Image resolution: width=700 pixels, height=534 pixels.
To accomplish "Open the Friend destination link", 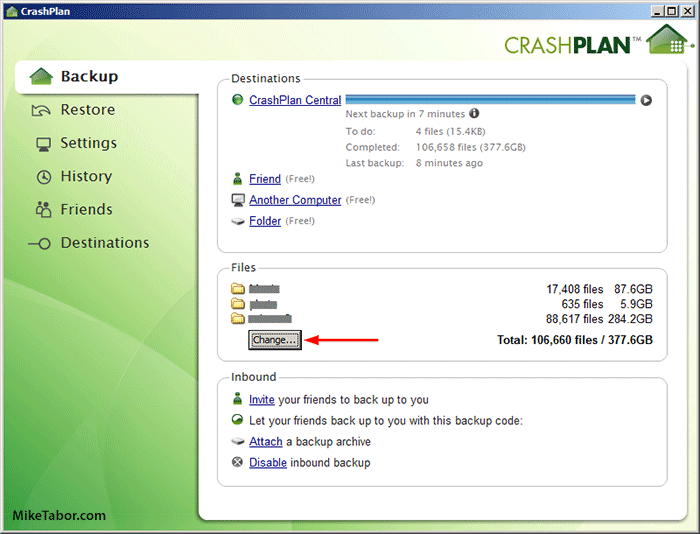I will pos(265,179).
